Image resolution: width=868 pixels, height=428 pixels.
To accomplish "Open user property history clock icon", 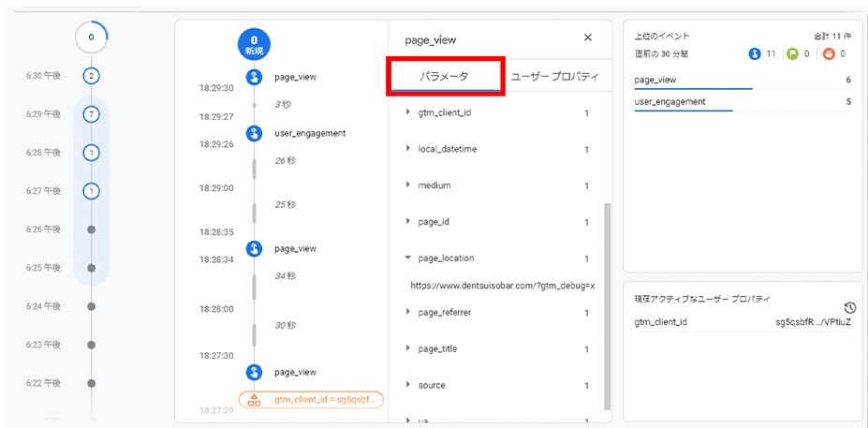I will point(849,307).
